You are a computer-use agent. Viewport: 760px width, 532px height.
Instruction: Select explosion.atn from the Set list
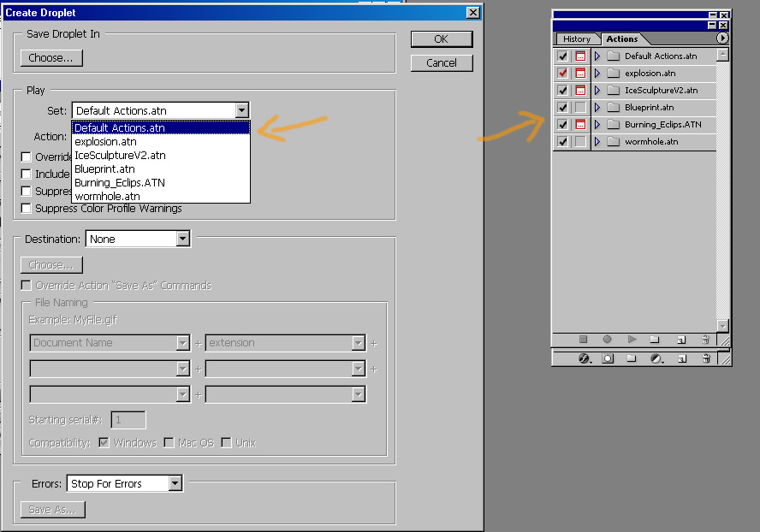[x=105, y=142]
